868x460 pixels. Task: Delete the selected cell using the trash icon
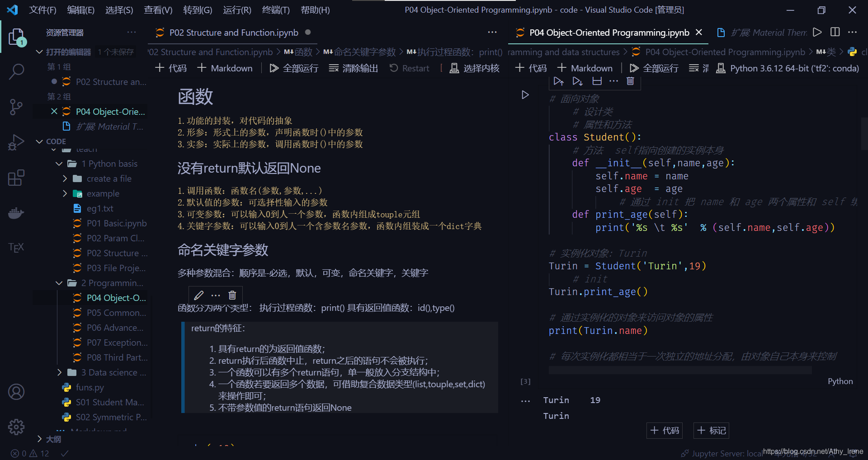pos(630,81)
